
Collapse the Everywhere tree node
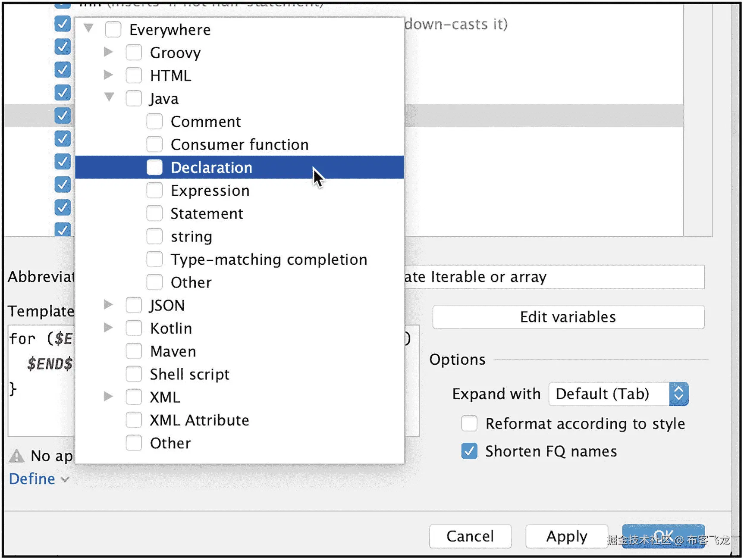89,29
